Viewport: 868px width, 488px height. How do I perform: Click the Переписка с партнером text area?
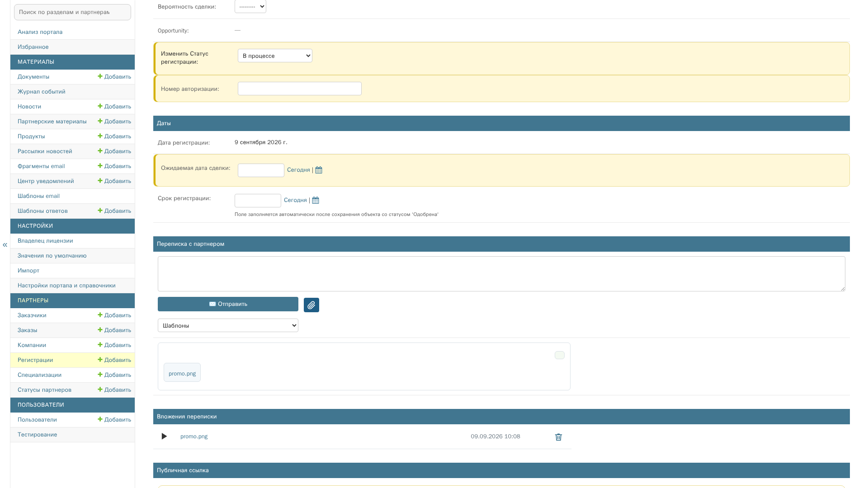click(501, 274)
